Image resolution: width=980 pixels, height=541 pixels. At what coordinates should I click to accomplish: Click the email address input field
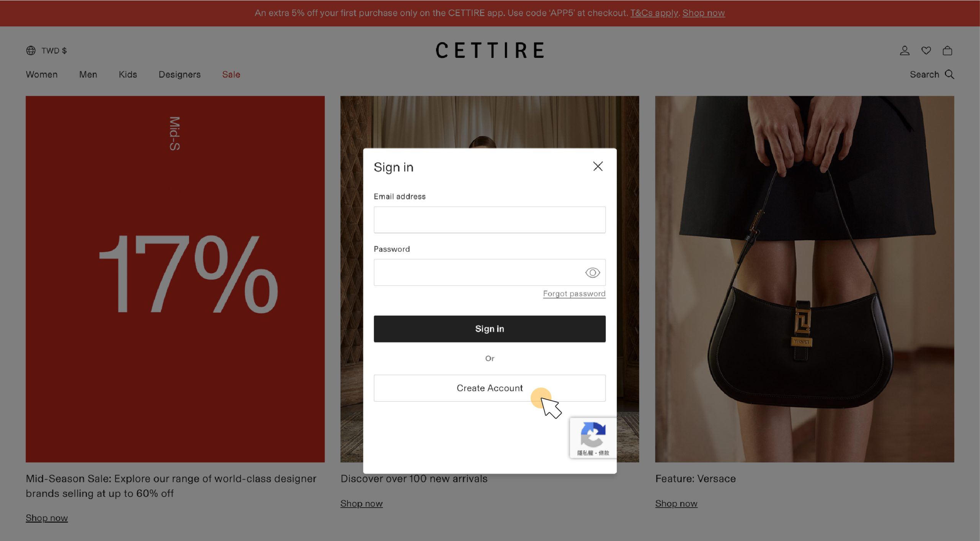(490, 219)
